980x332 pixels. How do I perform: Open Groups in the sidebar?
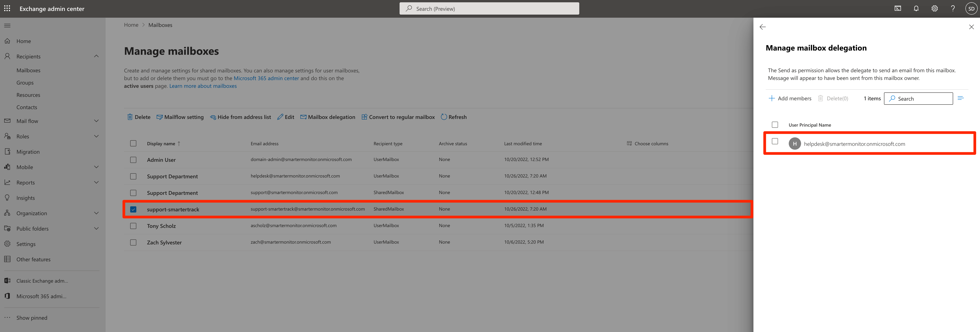[x=25, y=83]
